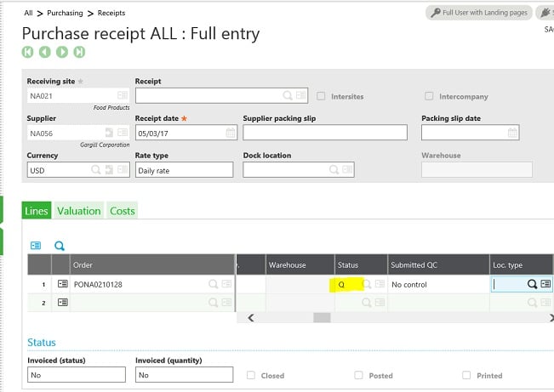Open the row 1 Order selection lookup
The width and height of the screenshot is (554, 392).
click(x=213, y=285)
